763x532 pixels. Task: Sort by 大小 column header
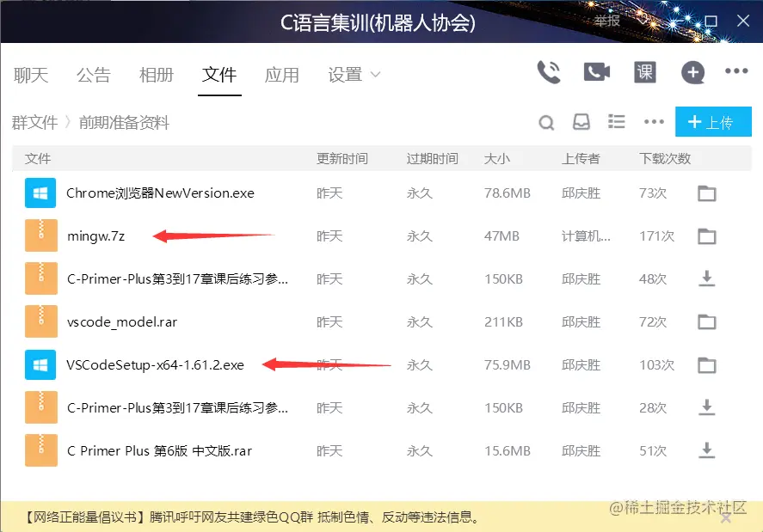click(x=497, y=158)
